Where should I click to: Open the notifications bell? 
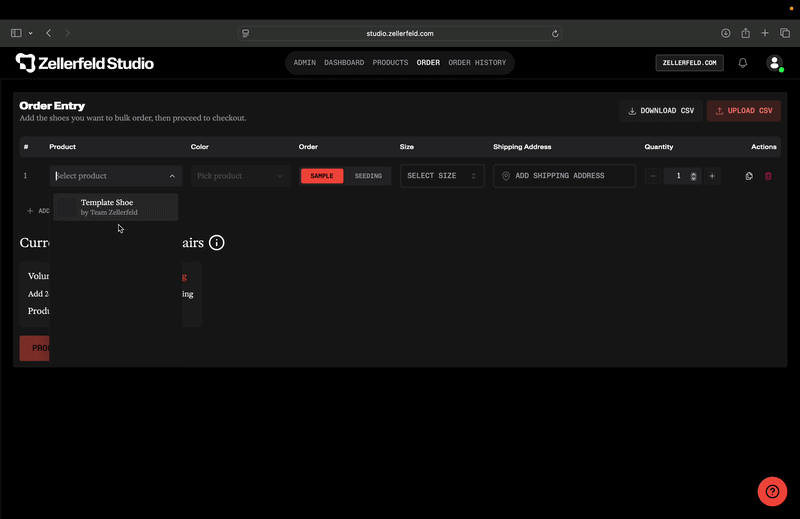(743, 63)
